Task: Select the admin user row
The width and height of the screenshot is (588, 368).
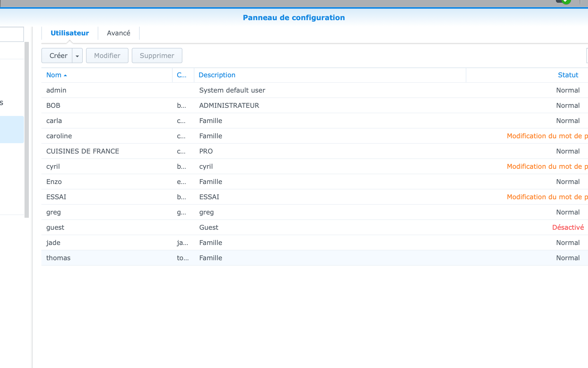Action: (x=315, y=90)
